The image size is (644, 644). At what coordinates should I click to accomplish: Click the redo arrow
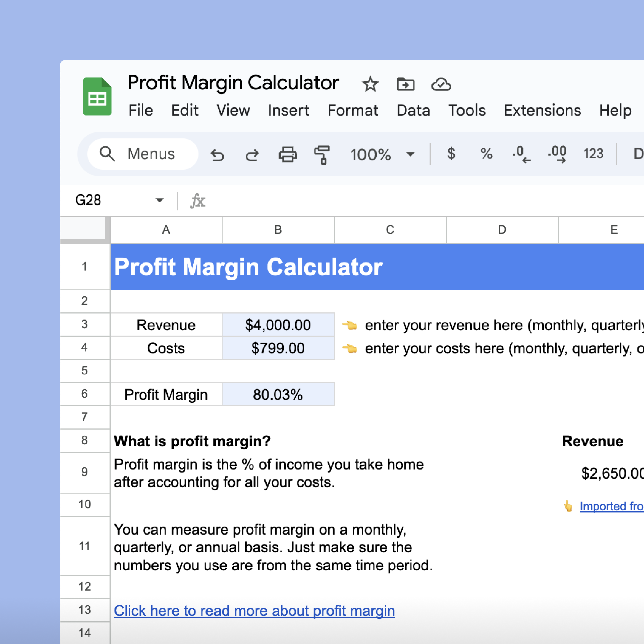[252, 155]
